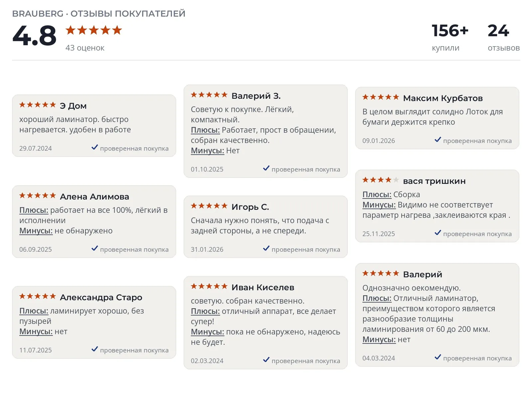Image resolution: width=532 pixels, height=399 pixels.
Task: Click Минусы label in вася тришкин review
Action: pyautogui.click(x=379, y=205)
